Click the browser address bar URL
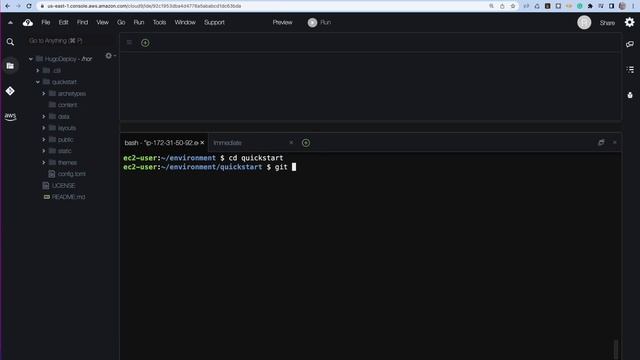This screenshot has width=640, height=360. click(144, 6)
